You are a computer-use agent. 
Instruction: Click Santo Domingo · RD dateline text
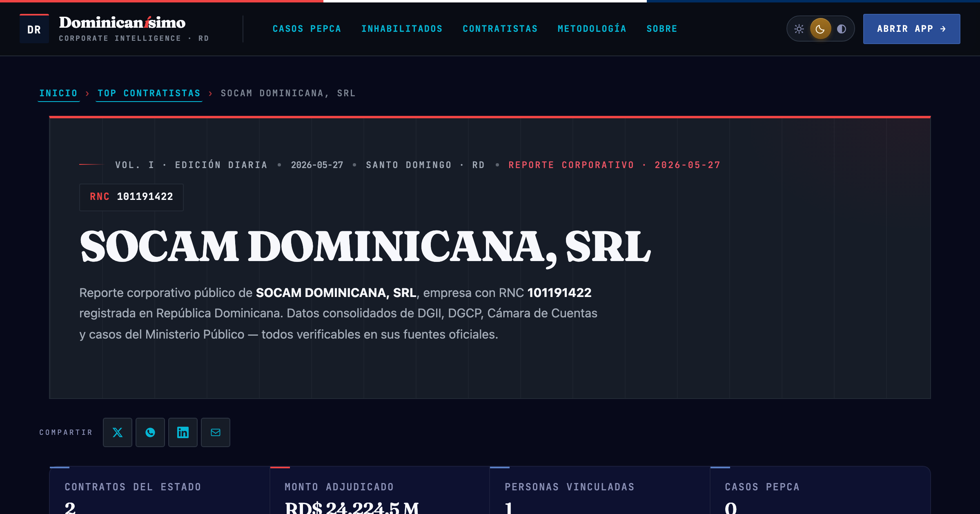click(x=425, y=165)
